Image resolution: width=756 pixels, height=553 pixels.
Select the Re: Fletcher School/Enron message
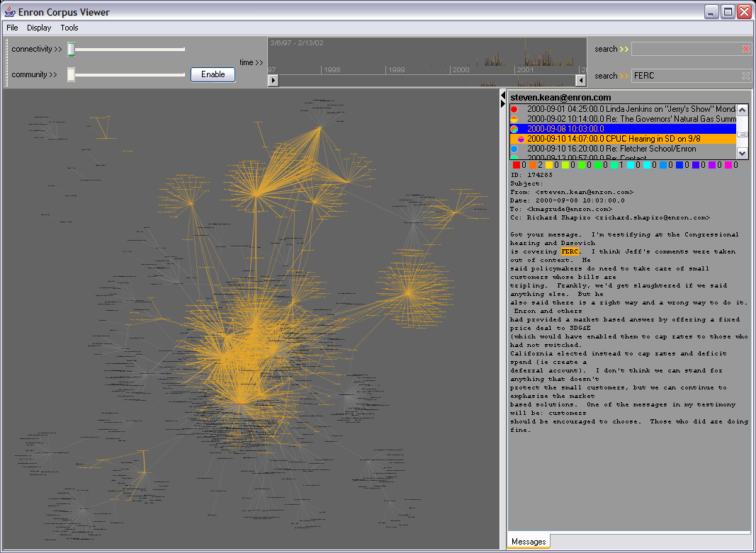[623, 149]
